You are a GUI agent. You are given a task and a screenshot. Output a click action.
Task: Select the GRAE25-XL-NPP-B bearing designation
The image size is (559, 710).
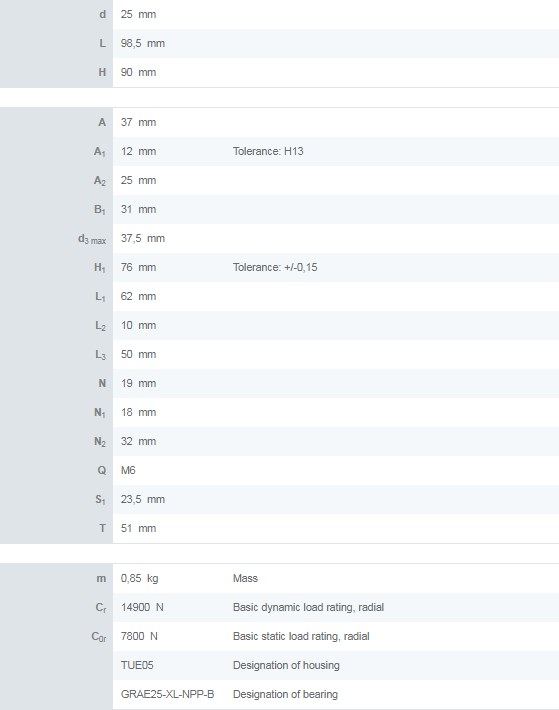point(167,694)
